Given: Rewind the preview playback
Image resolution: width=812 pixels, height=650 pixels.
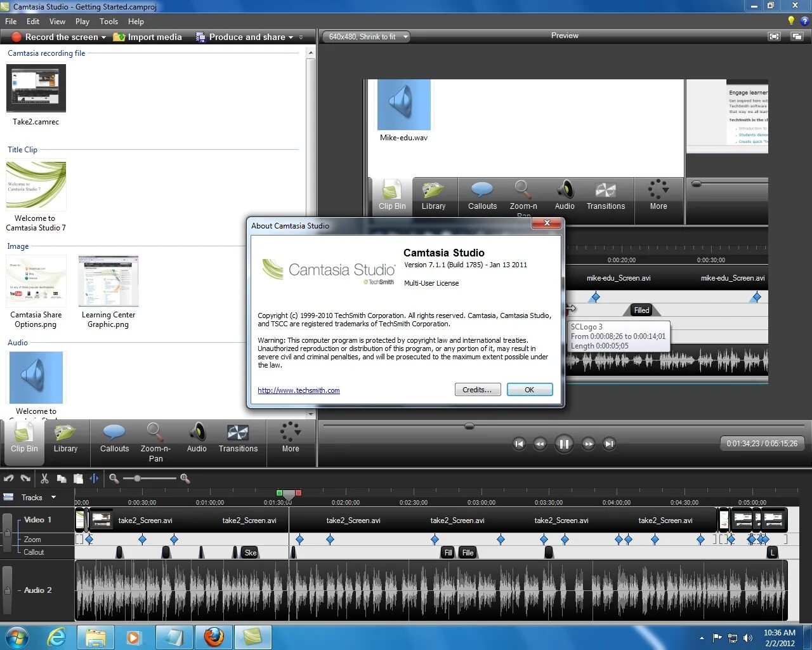Looking at the screenshot, I should pos(540,444).
